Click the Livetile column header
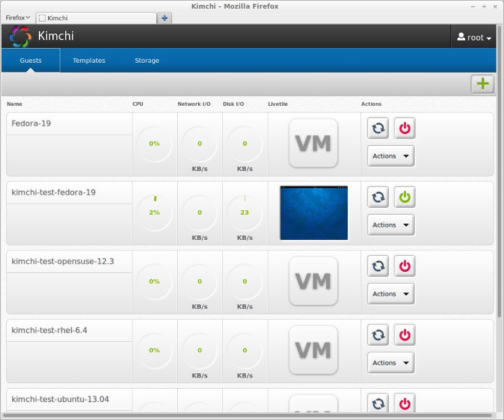 278,104
